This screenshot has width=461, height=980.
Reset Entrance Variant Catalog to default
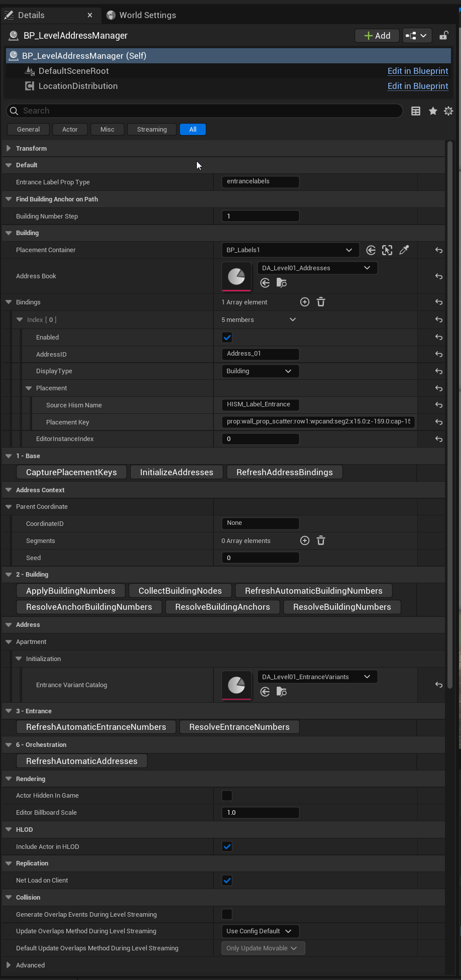tap(439, 685)
